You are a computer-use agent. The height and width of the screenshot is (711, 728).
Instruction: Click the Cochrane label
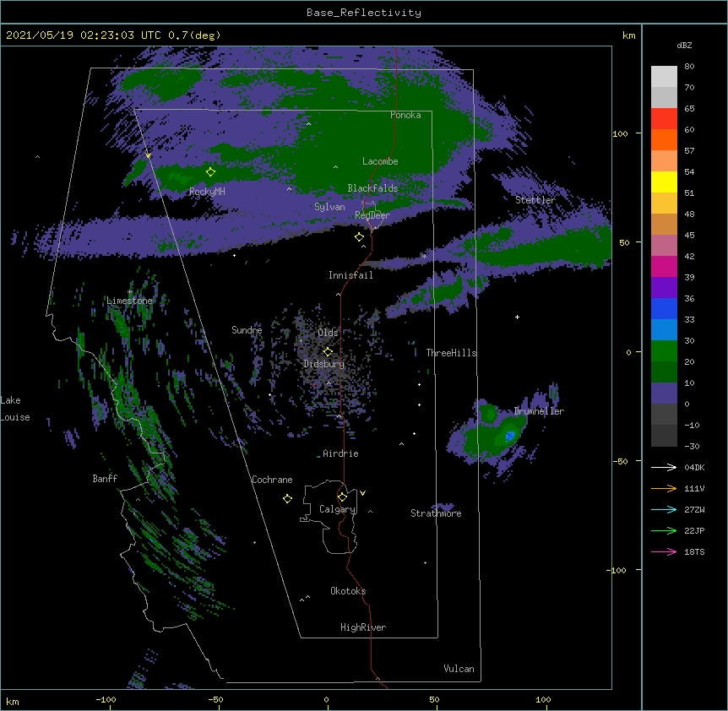272,480
